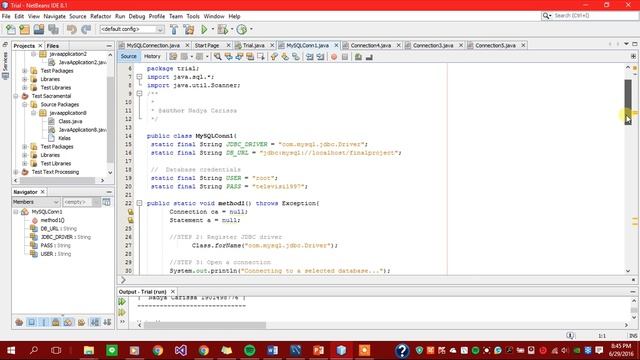Image resolution: width=640 pixels, height=360 pixels.
Task: Toggle Show Inner Classes filter in the Navigator
Action: (x=68, y=322)
